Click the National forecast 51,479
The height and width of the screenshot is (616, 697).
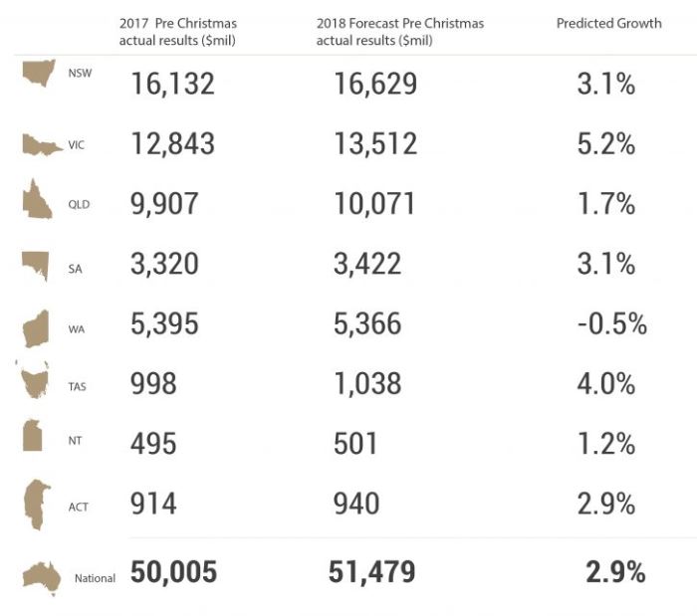[371, 571]
